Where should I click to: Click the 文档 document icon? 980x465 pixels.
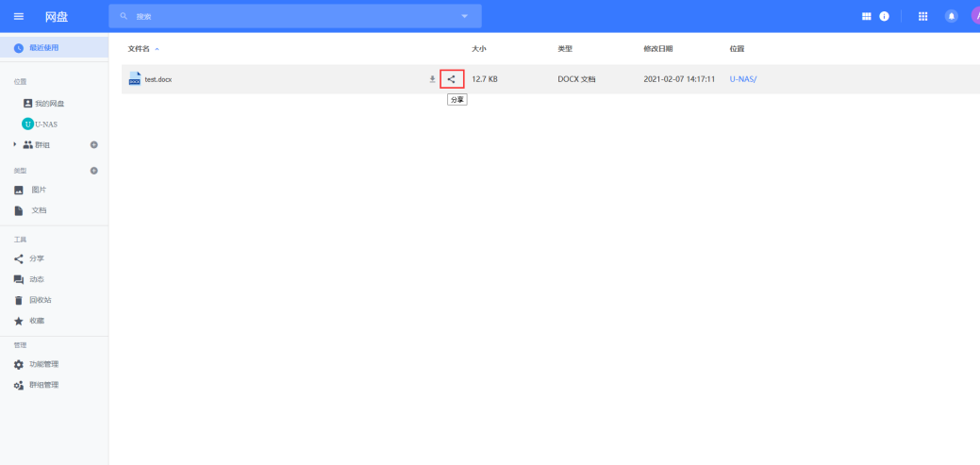(19, 210)
